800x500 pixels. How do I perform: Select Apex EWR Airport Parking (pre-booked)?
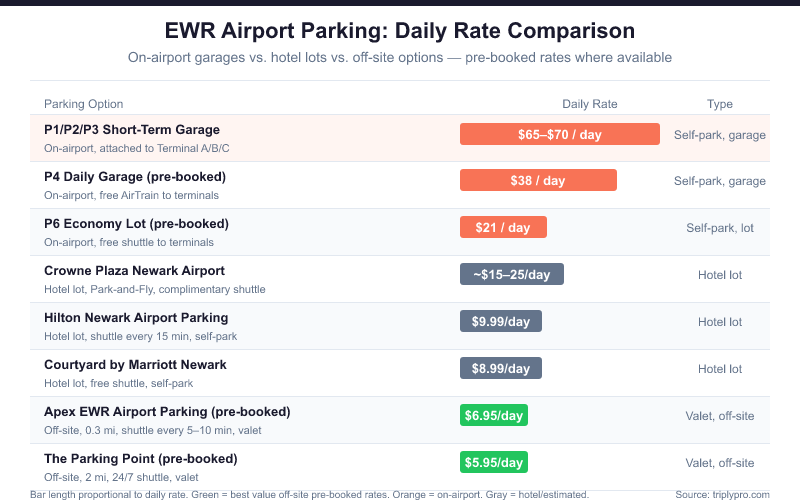167,411
